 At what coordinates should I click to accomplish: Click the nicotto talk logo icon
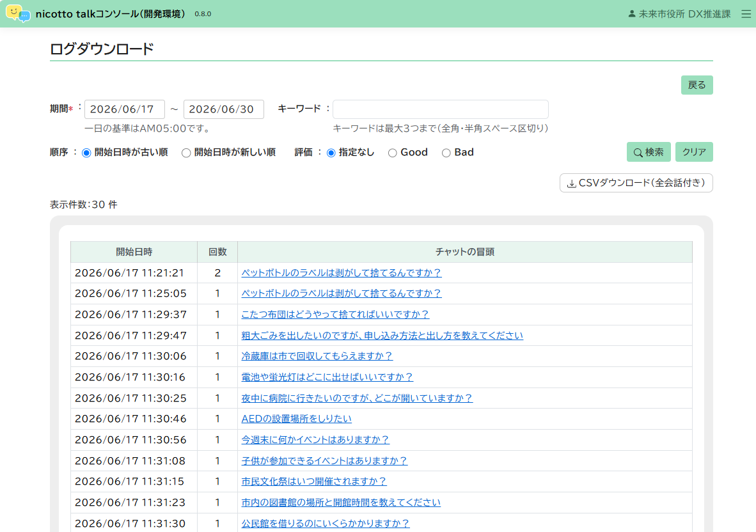click(18, 13)
